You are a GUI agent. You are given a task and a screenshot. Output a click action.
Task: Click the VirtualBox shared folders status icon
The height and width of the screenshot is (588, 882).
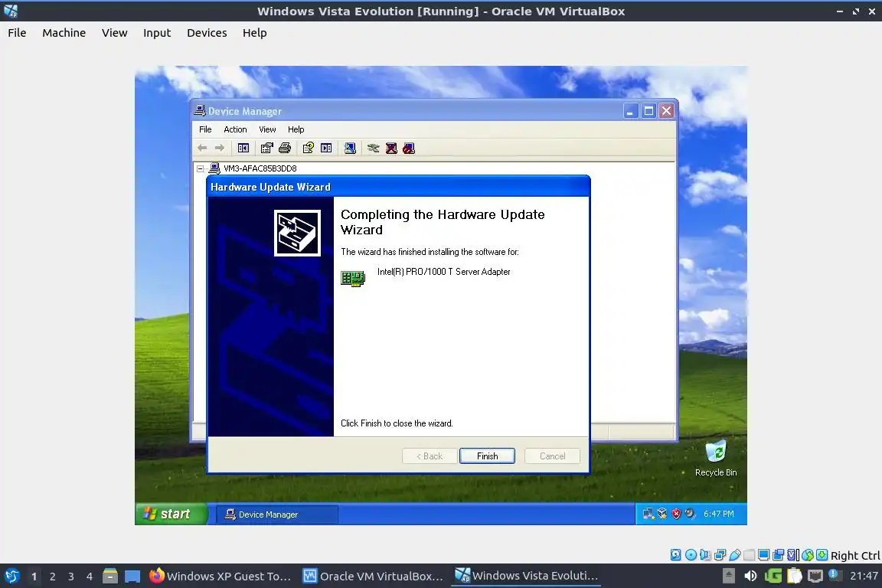pos(750,555)
